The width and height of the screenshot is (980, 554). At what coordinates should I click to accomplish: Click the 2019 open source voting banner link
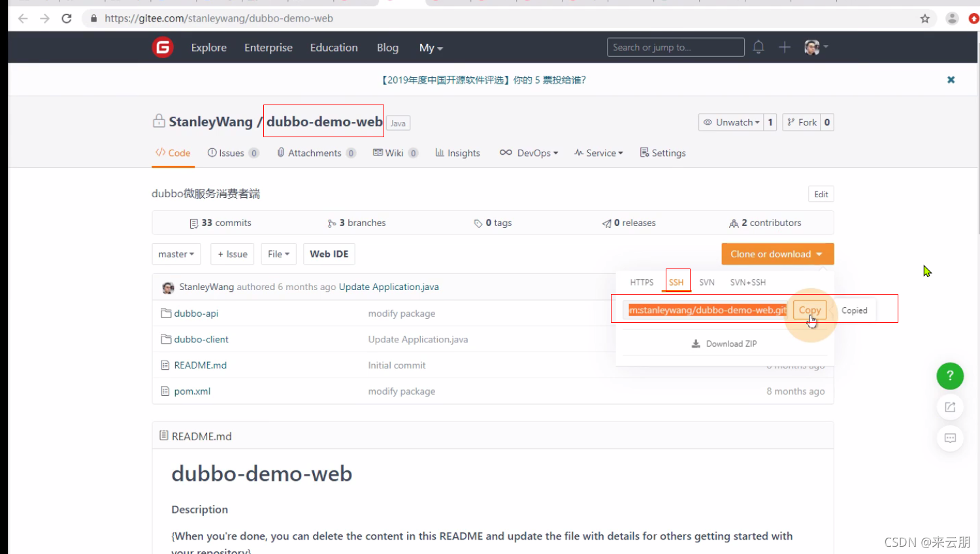click(x=483, y=80)
